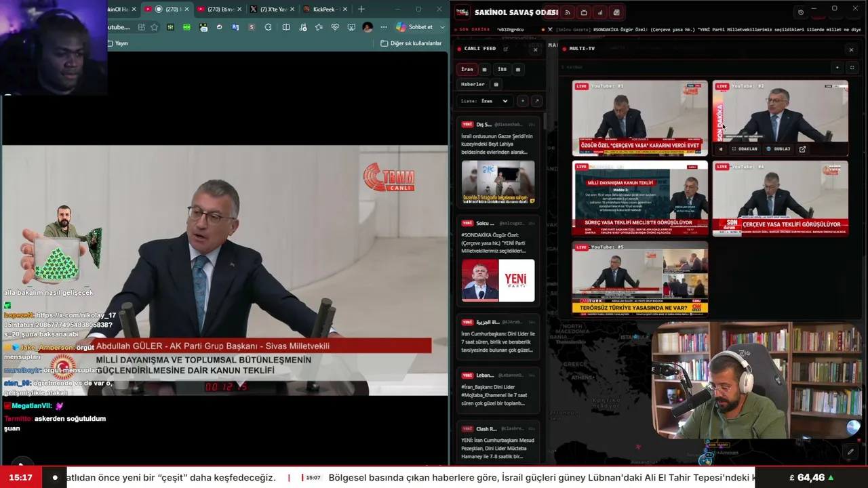The image size is (868, 488).
Task: Add a new source in Multi-TV
Action: coord(837,68)
